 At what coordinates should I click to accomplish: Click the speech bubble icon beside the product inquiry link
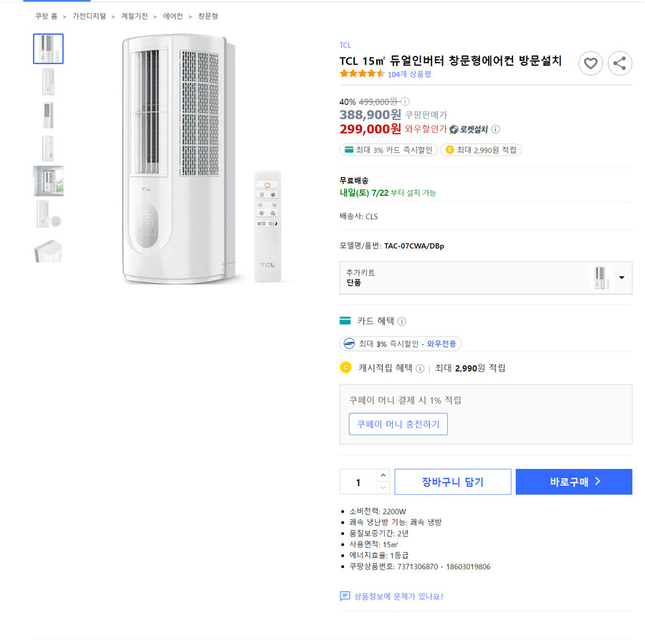pyautogui.click(x=345, y=596)
